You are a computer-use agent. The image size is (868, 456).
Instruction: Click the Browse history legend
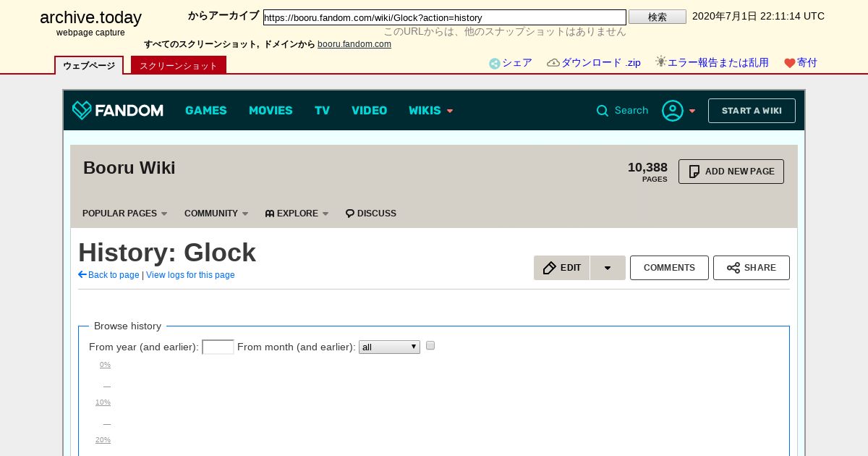click(127, 326)
